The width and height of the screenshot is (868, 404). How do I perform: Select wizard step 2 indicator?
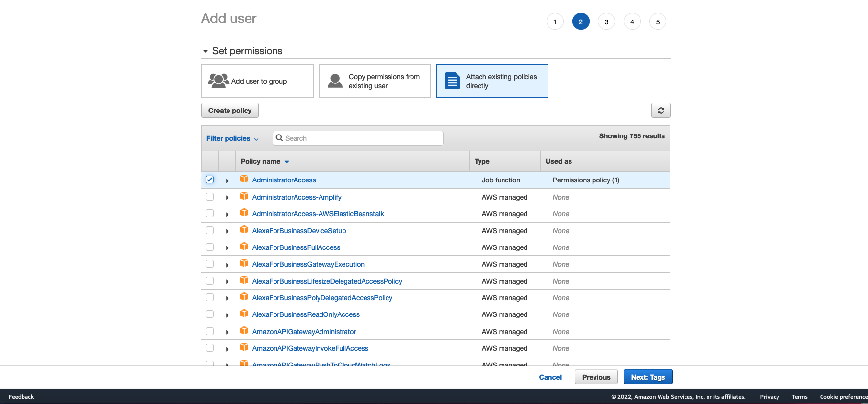[581, 22]
